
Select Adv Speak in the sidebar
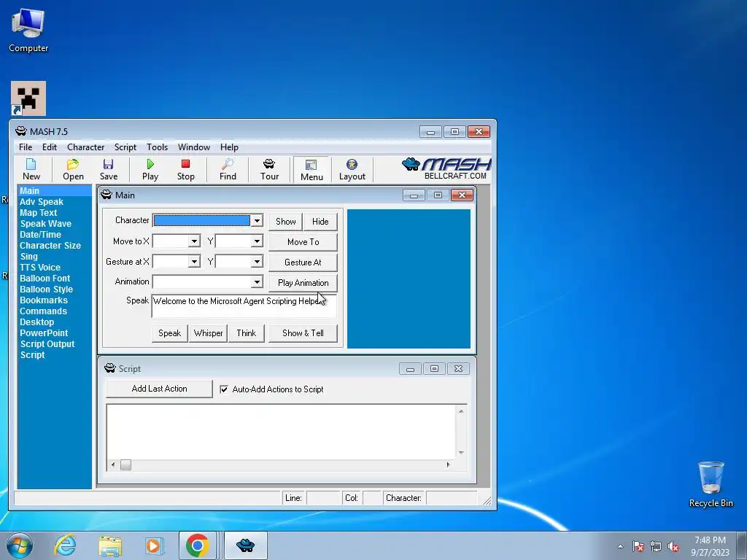click(42, 202)
